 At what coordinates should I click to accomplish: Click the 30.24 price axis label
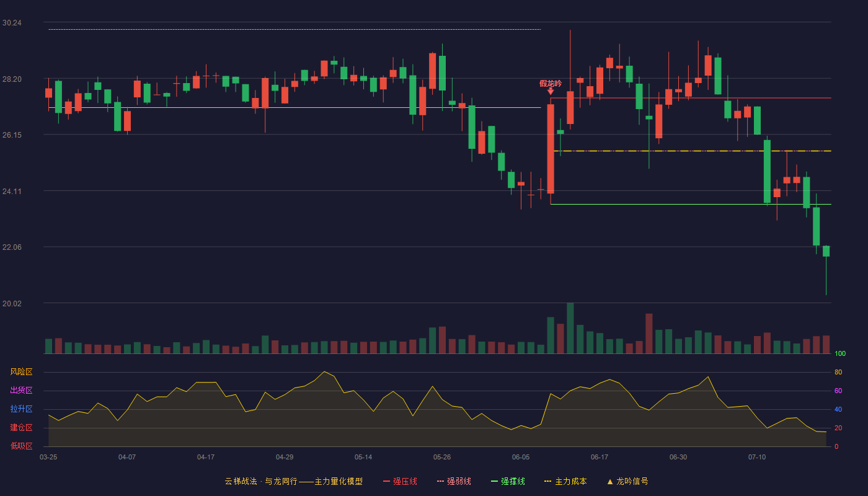coord(12,23)
